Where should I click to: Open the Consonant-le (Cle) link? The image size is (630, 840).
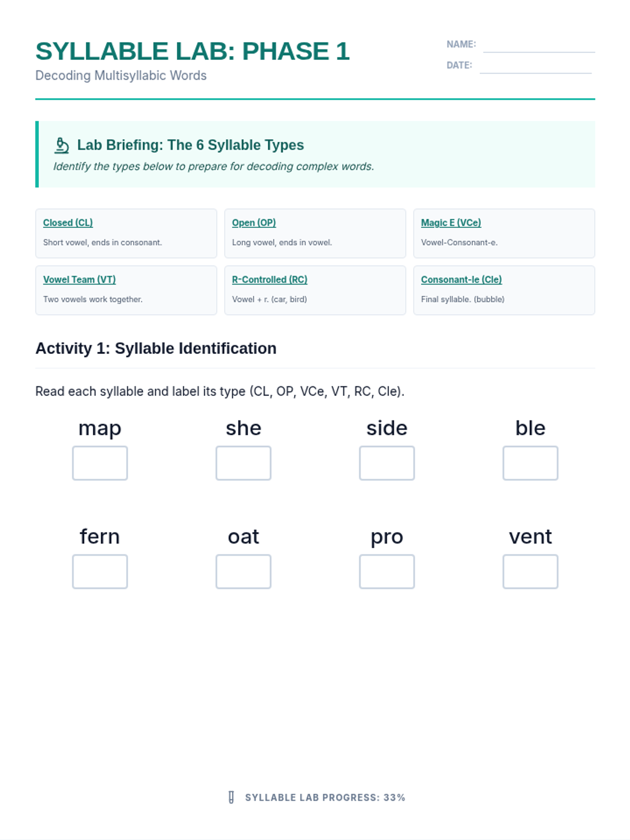click(461, 279)
